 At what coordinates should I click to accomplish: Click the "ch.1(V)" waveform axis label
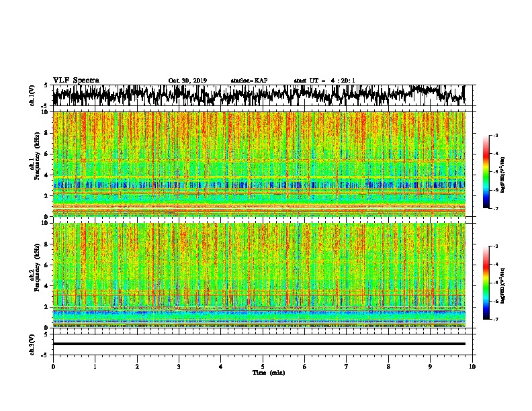pyautogui.click(x=32, y=95)
